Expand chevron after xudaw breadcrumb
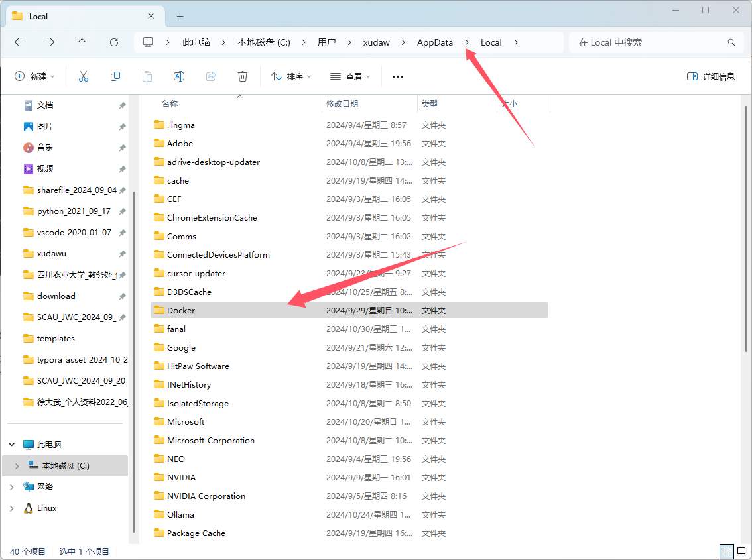 click(403, 42)
